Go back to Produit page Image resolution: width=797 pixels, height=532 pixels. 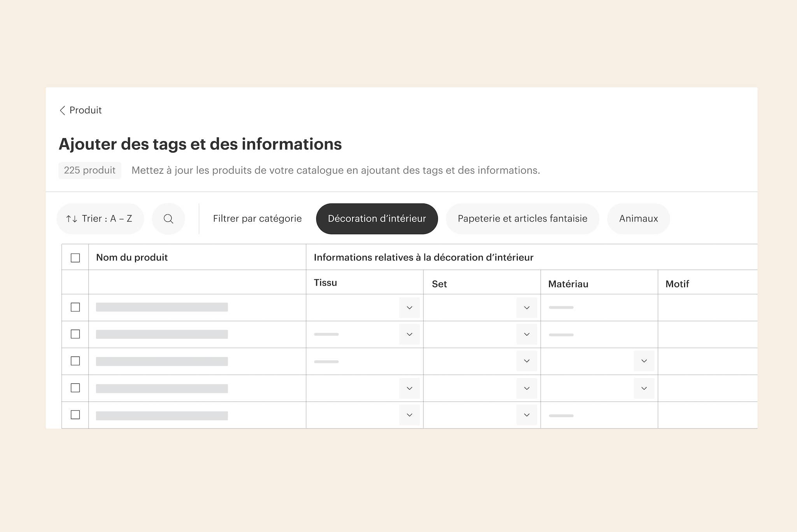(x=85, y=111)
